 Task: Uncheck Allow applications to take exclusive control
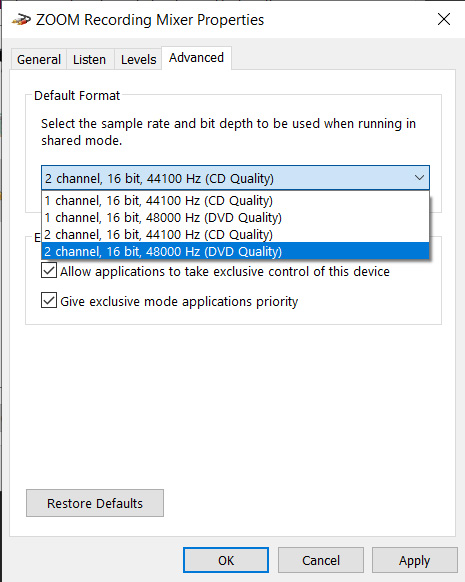[x=49, y=271]
